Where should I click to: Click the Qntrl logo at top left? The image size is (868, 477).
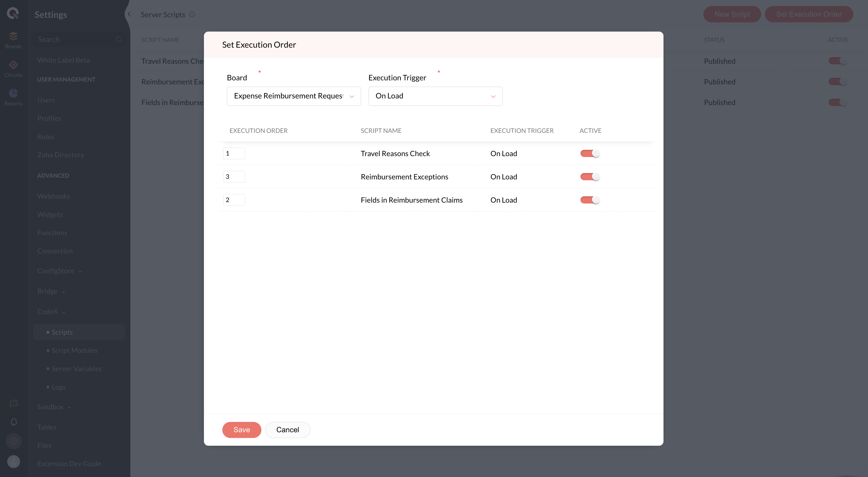(x=13, y=13)
